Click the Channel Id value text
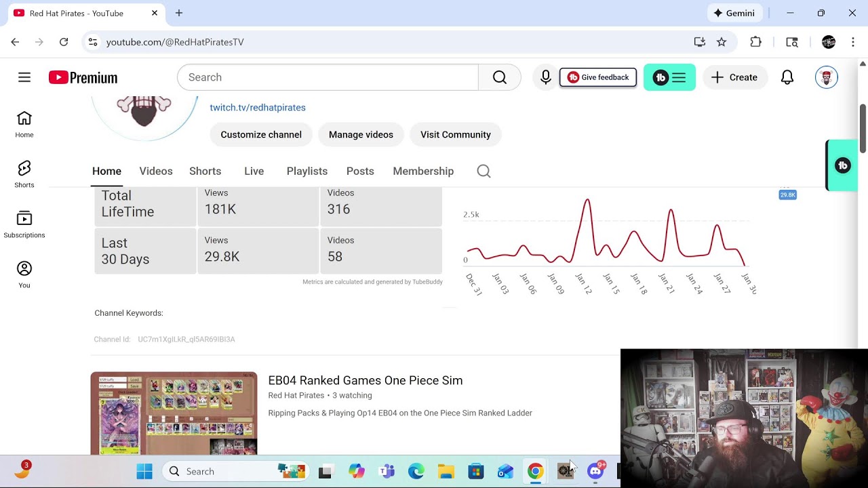868x488 pixels. coord(186,340)
